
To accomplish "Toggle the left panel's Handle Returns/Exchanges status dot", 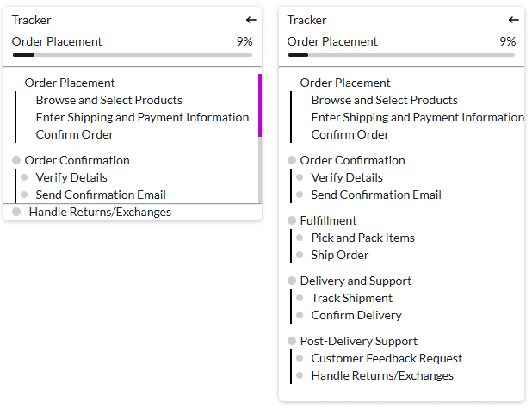I will pyautogui.click(x=16, y=213).
